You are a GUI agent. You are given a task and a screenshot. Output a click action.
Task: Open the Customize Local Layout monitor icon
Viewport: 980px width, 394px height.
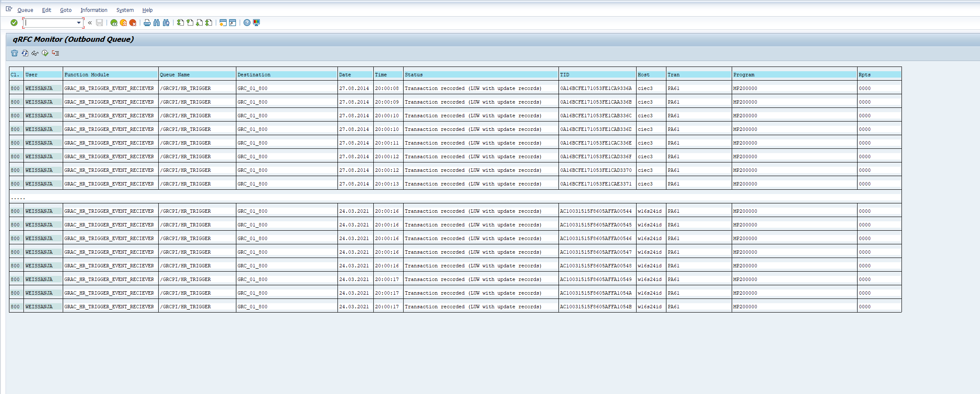tap(256, 23)
